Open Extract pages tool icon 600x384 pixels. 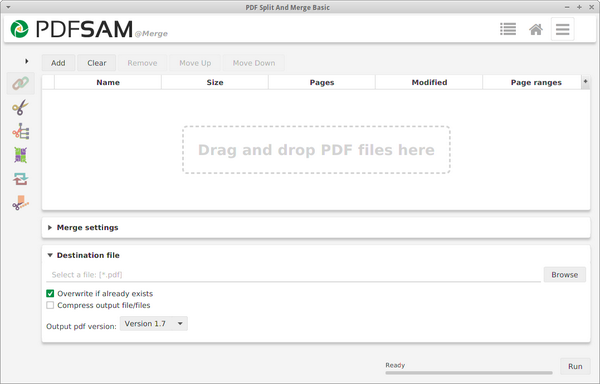[21, 203]
